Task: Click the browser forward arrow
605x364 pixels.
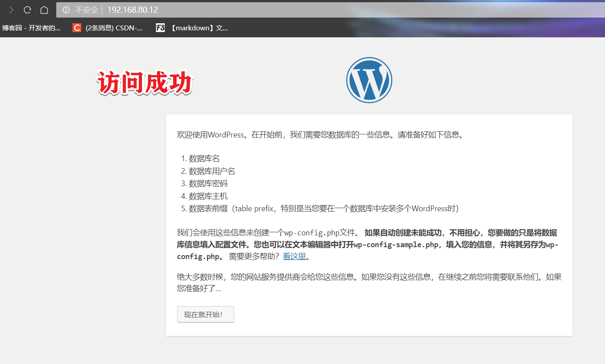Action: 11,10
